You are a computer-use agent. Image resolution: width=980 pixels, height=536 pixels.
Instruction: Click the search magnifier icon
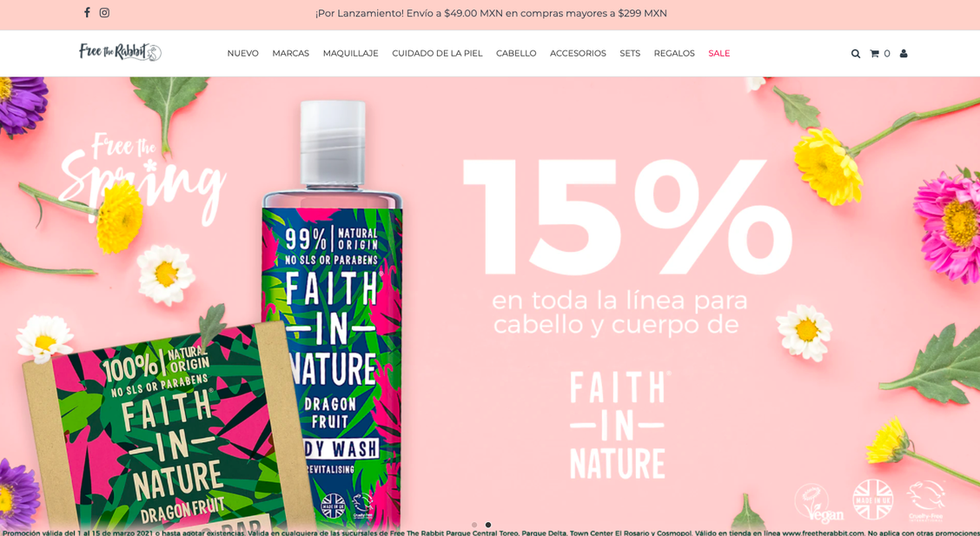[856, 54]
